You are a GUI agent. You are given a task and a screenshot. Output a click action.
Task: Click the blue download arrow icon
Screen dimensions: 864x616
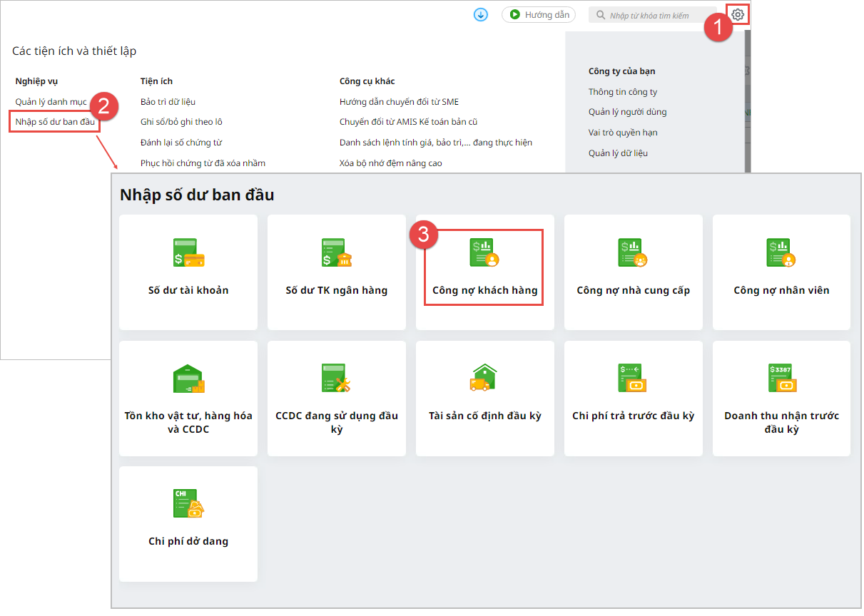click(x=481, y=15)
